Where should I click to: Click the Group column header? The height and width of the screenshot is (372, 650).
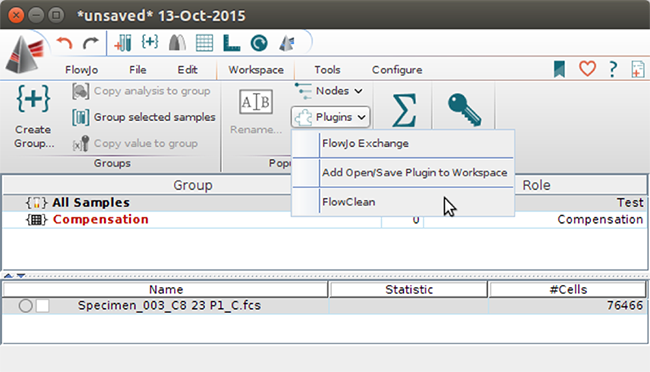pos(192,185)
